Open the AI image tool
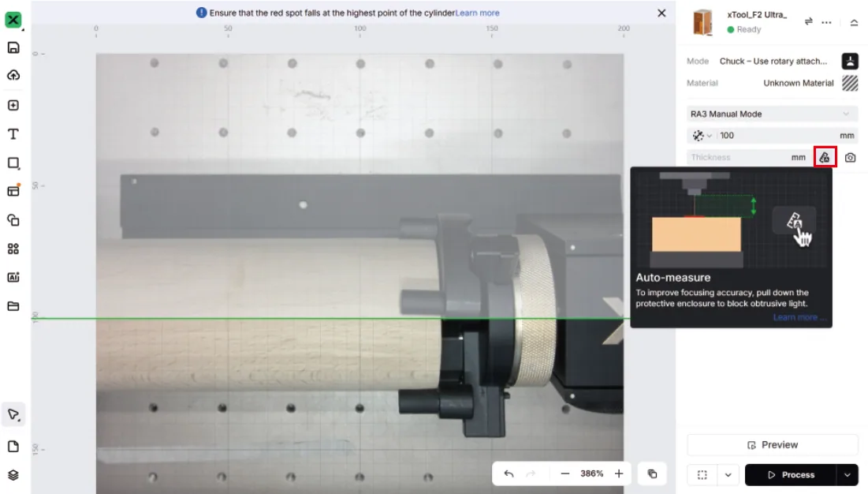The height and width of the screenshot is (494, 868). (13, 277)
